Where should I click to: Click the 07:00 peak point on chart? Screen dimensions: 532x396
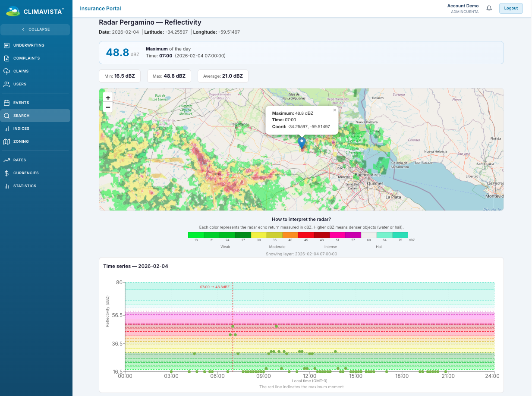(x=233, y=326)
